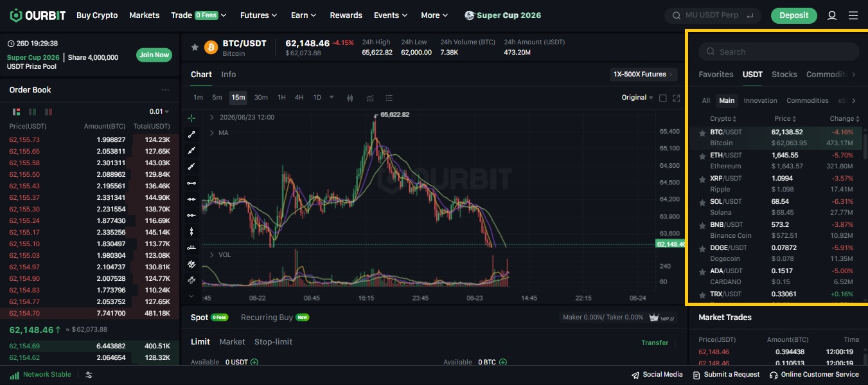Image resolution: width=868 pixels, height=385 pixels.
Task: Favorite the BTC/USDT pair header star
Action: 195,47
